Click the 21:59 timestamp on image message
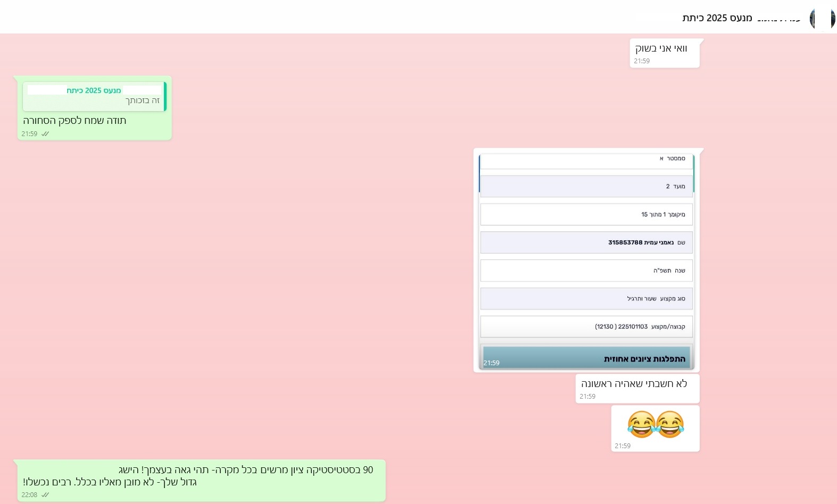This screenshot has height=504, width=837. click(491, 363)
